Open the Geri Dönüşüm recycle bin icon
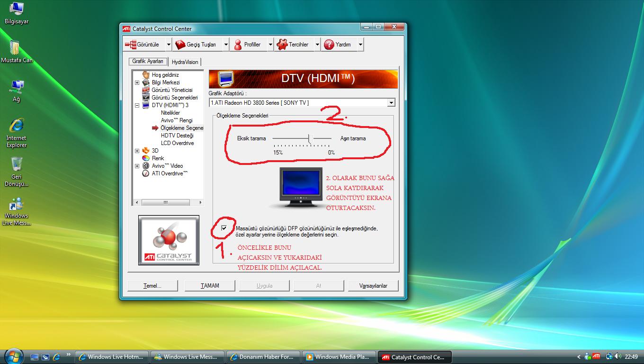 tap(17, 172)
